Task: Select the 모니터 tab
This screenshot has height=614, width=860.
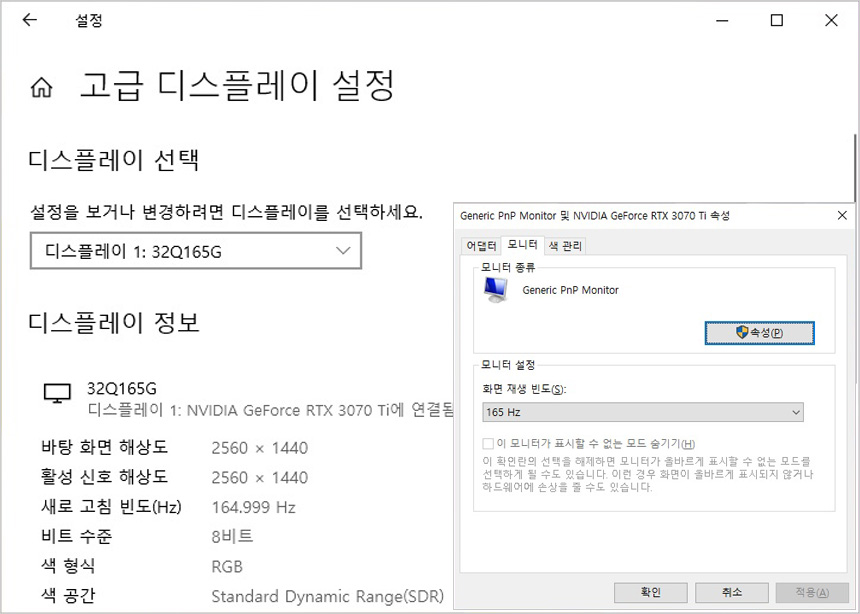Action: pos(522,245)
